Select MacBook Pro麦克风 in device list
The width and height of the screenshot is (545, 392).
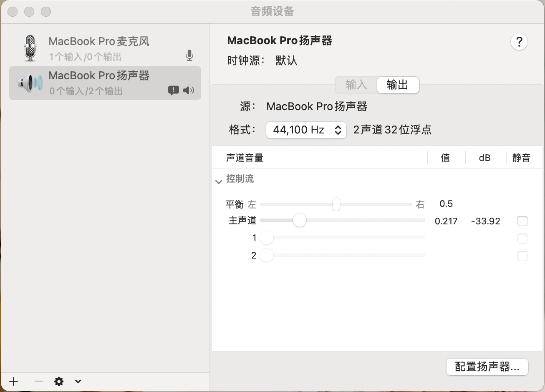[x=105, y=48]
